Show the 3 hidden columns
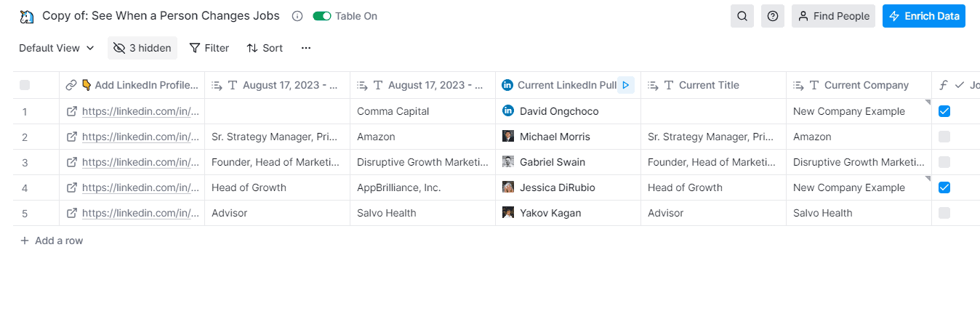Image resolution: width=980 pixels, height=311 pixels. [x=142, y=48]
